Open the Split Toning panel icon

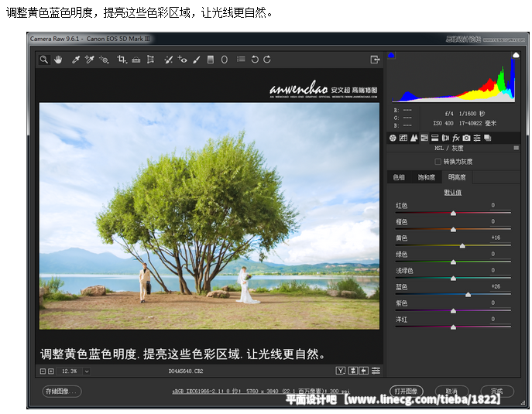pos(435,138)
